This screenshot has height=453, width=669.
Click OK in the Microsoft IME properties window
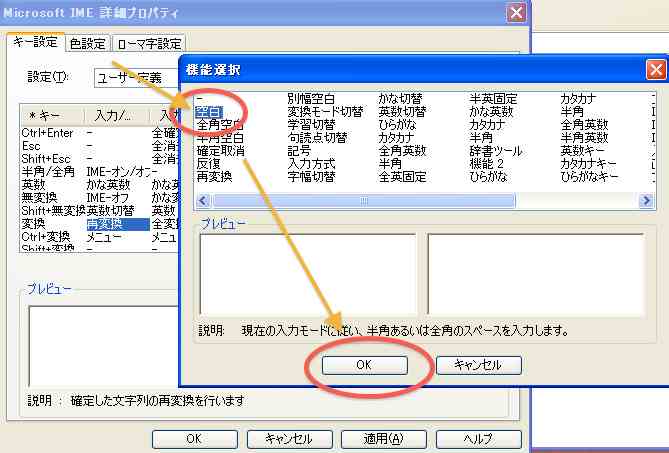pyautogui.click(x=195, y=439)
